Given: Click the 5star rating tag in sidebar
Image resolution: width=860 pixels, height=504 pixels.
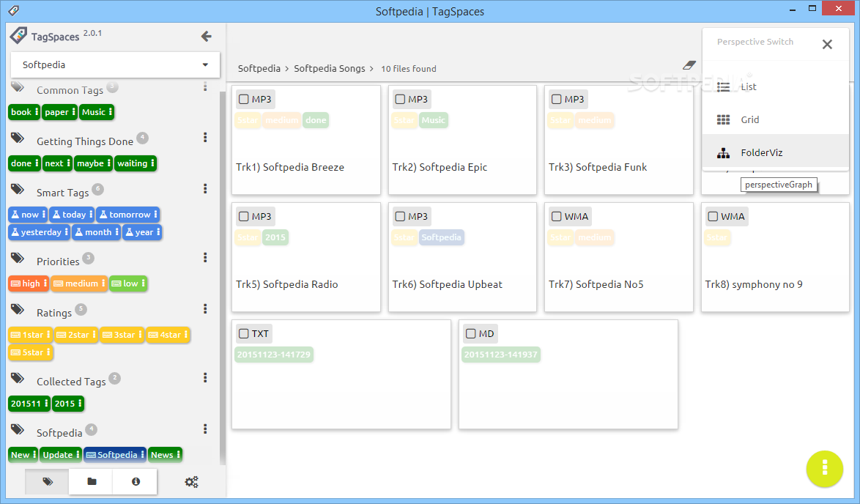Looking at the screenshot, I should click(30, 352).
